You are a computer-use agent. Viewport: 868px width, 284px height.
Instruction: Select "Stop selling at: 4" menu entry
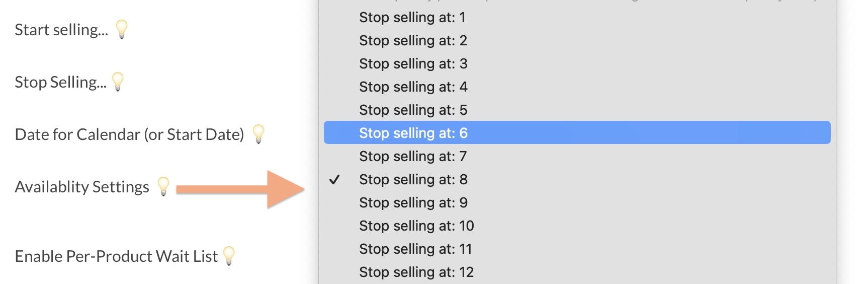413,87
